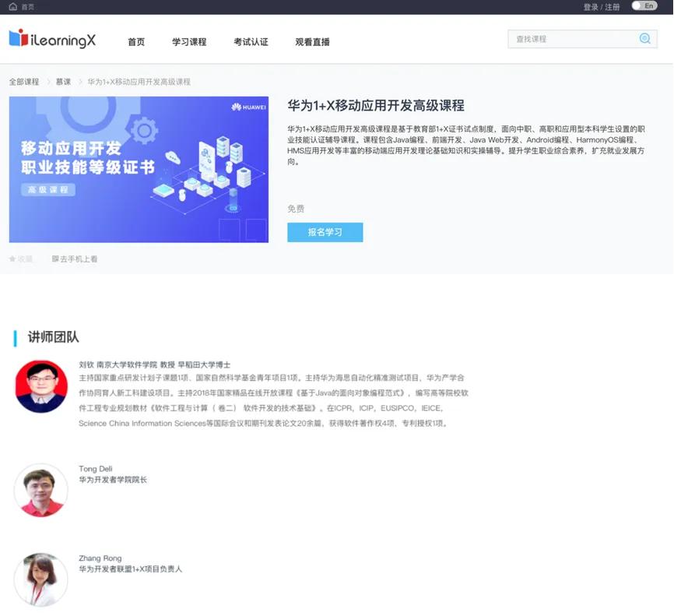This screenshot has height=616, width=674.
Task: Click 刘钦 南京大学软件学院 教授 line
Action: coord(154,364)
